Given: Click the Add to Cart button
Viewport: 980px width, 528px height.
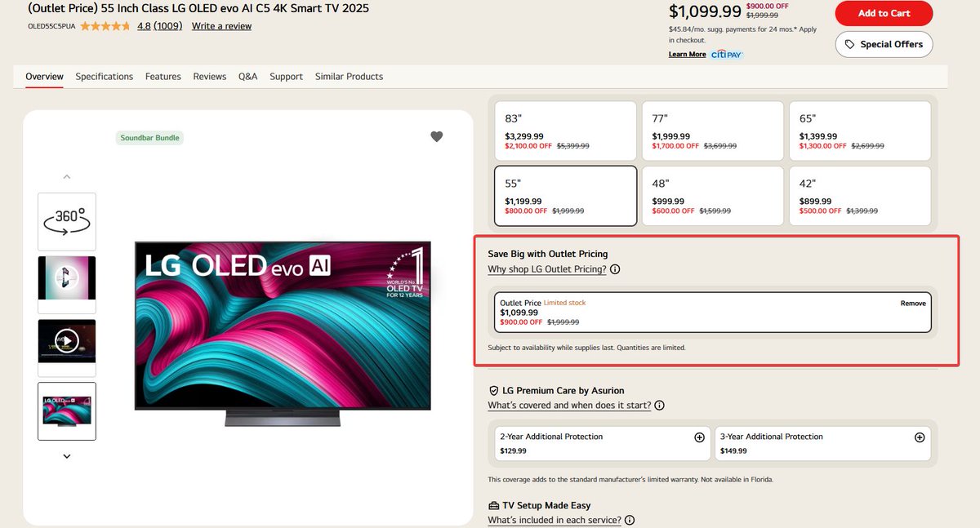Looking at the screenshot, I should pos(884,13).
